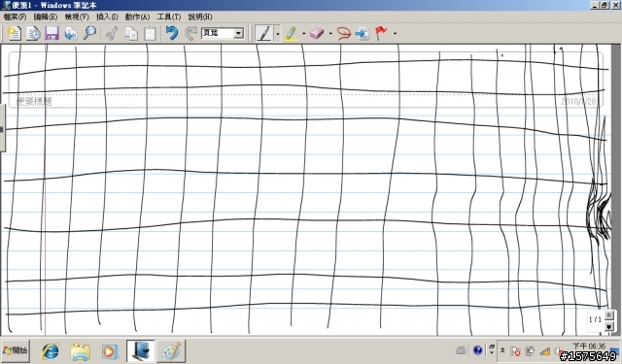
Task: Open the recent notes list icon
Action: [x=33, y=33]
